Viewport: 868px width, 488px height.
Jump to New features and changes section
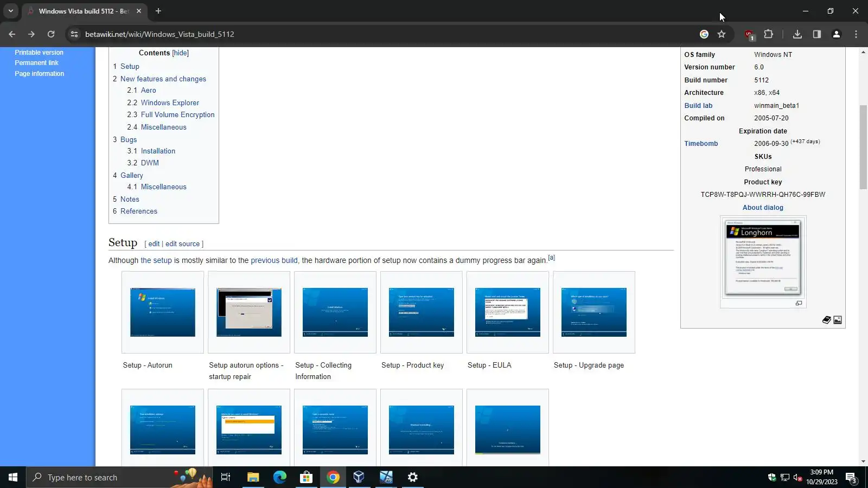[x=163, y=79]
